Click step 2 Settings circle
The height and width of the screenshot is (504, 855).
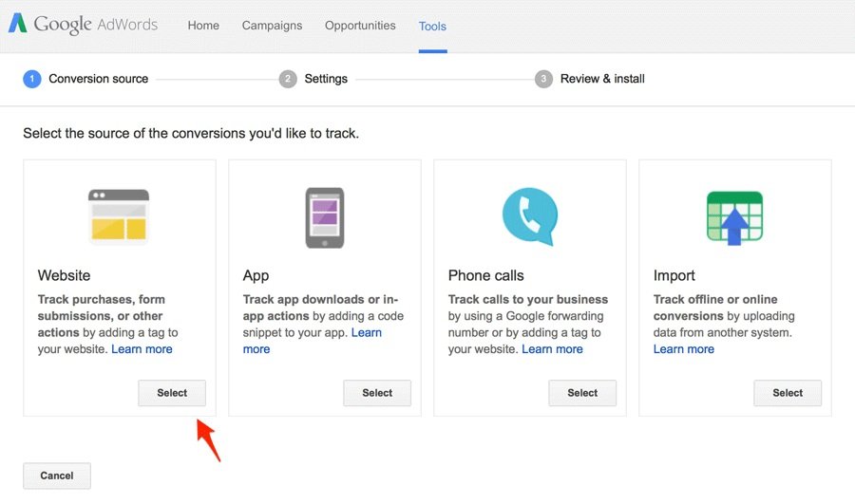pyautogui.click(x=288, y=79)
